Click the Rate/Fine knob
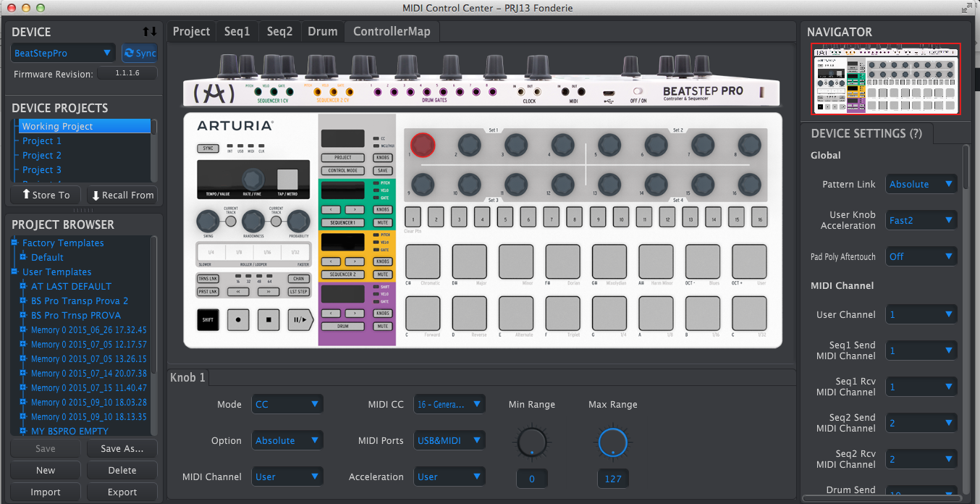This screenshot has height=504, width=980. pos(253,179)
